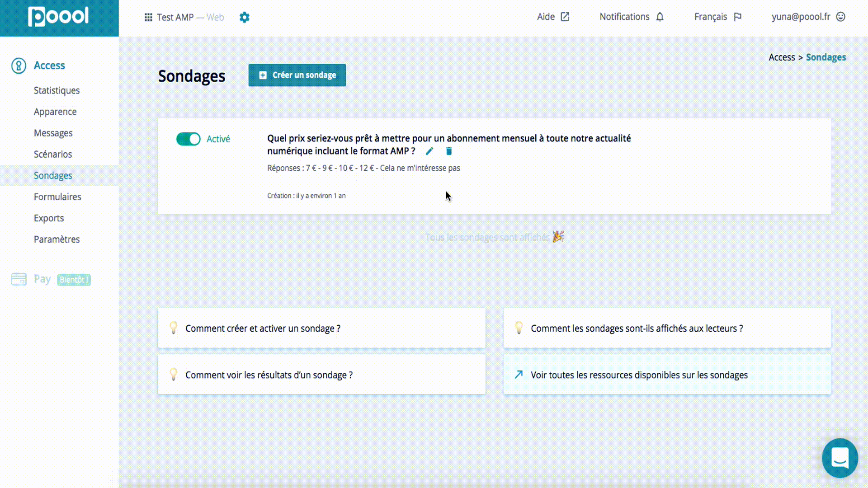
Task: Click the trash icon to delete the survey
Action: click(x=449, y=151)
